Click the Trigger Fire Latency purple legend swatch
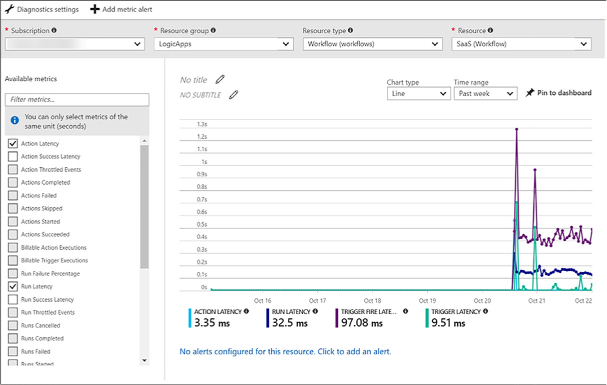 [336, 318]
